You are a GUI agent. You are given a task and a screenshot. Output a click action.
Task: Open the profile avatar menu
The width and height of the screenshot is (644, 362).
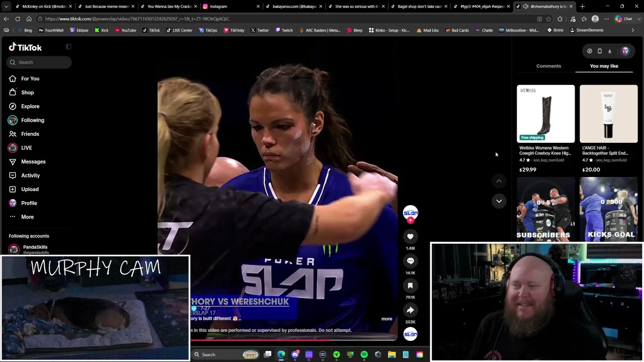pos(625,51)
